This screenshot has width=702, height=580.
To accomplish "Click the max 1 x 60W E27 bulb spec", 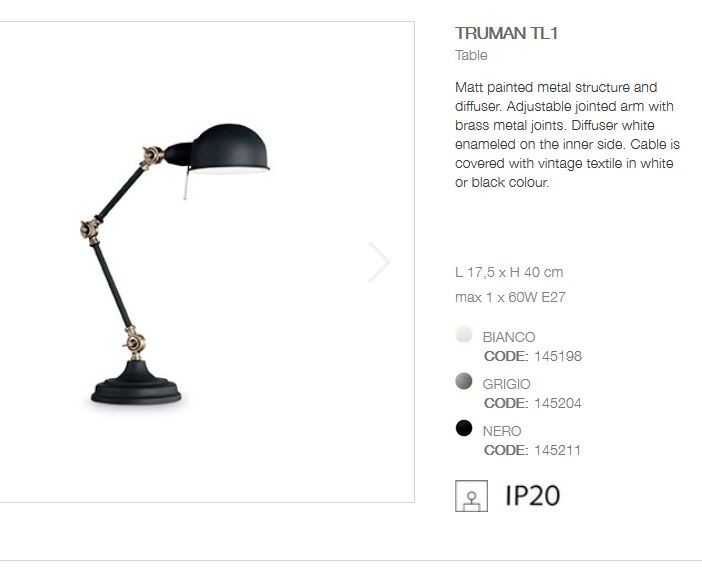I will [510, 297].
